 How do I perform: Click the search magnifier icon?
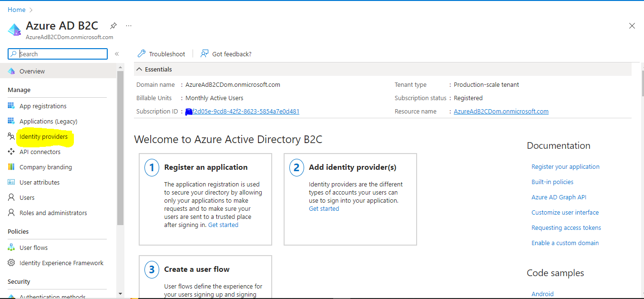[x=14, y=54]
